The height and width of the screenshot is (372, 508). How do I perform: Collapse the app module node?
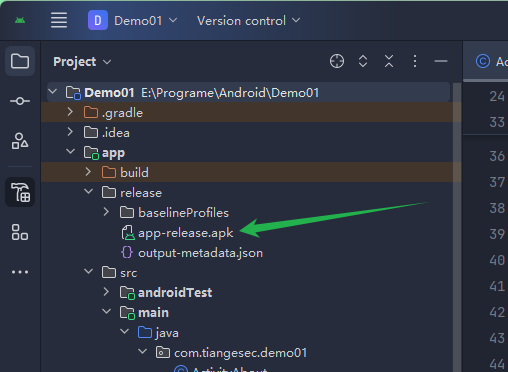(70, 151)
